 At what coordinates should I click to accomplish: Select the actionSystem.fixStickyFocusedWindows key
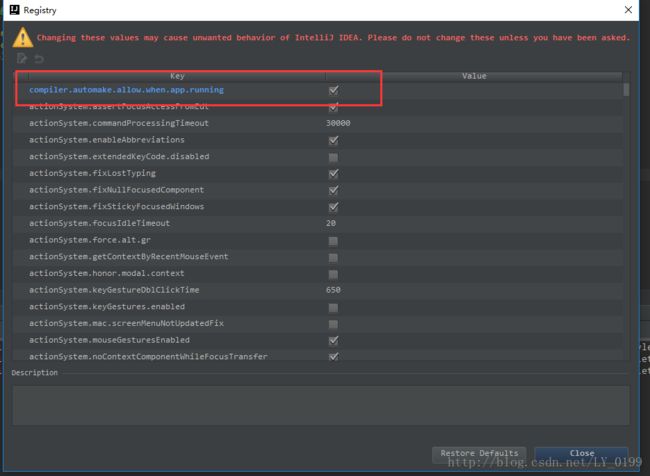[x=116, y=206]
